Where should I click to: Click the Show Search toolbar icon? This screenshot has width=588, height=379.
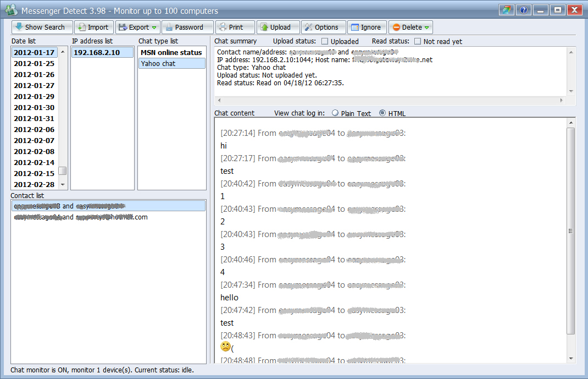pyautogui.click(x=19, y=27)
